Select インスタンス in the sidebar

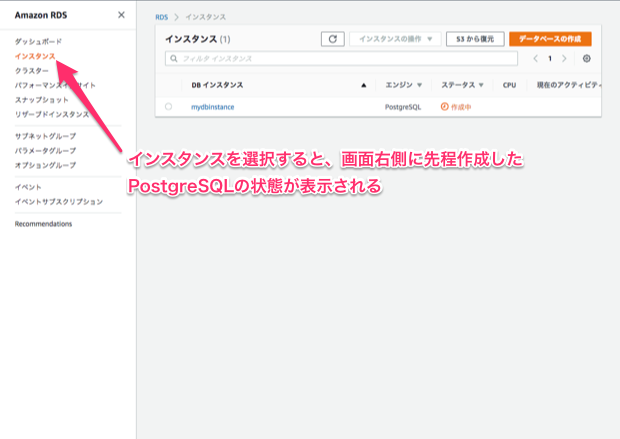(x=35, y=56)
